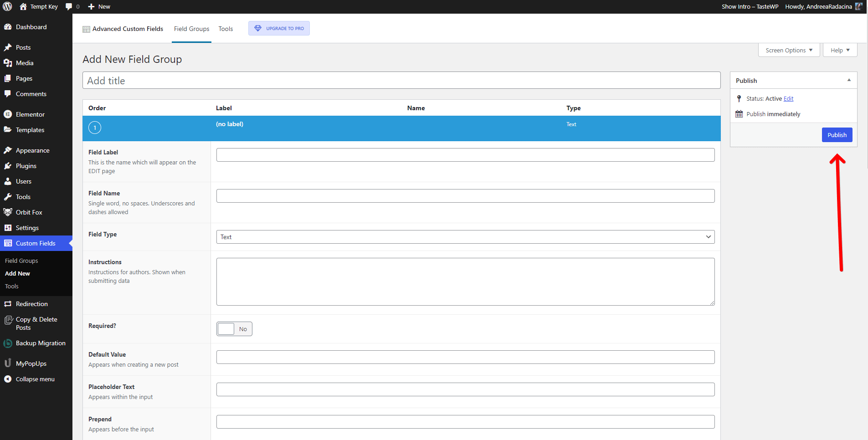Click the Copy & Delete Posts icon

[x=8, y=320]
